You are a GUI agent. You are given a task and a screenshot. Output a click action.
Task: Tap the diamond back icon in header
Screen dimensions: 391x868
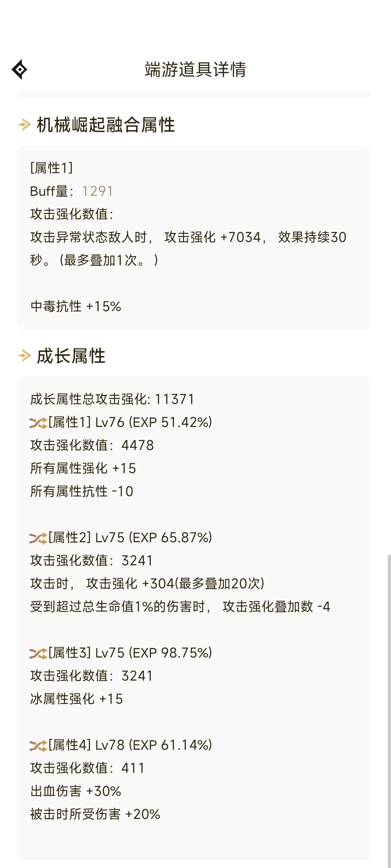pyautogui.click(x=20, y=69)
